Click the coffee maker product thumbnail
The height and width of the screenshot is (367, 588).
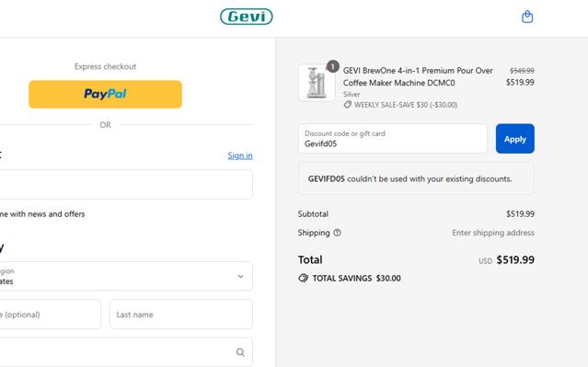317,83
